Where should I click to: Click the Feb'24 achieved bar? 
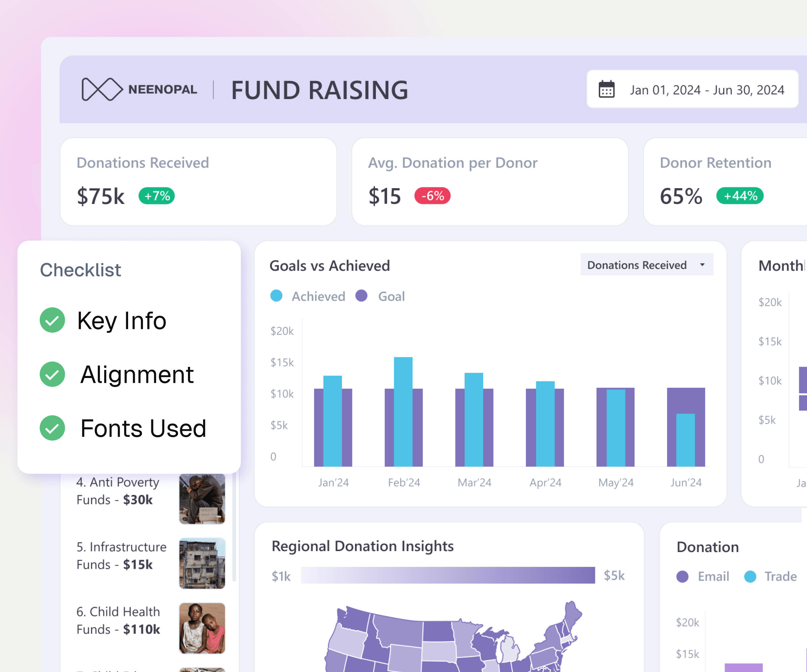(x=403, y=412)
